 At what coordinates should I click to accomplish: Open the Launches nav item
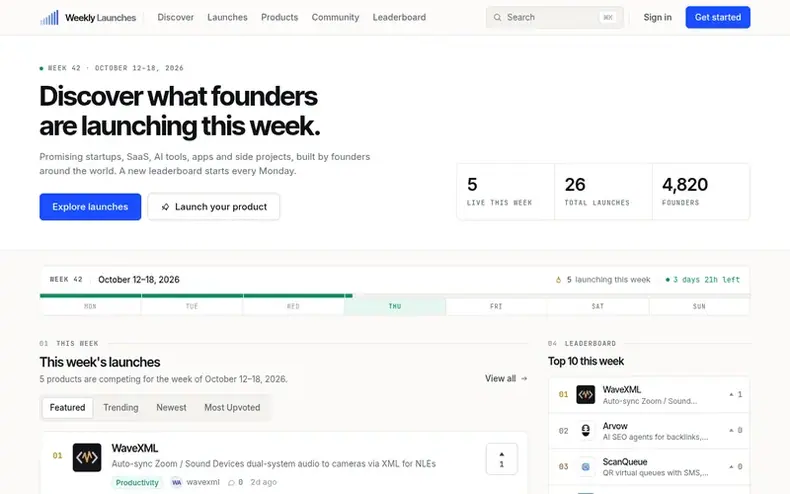pos(227,17)
